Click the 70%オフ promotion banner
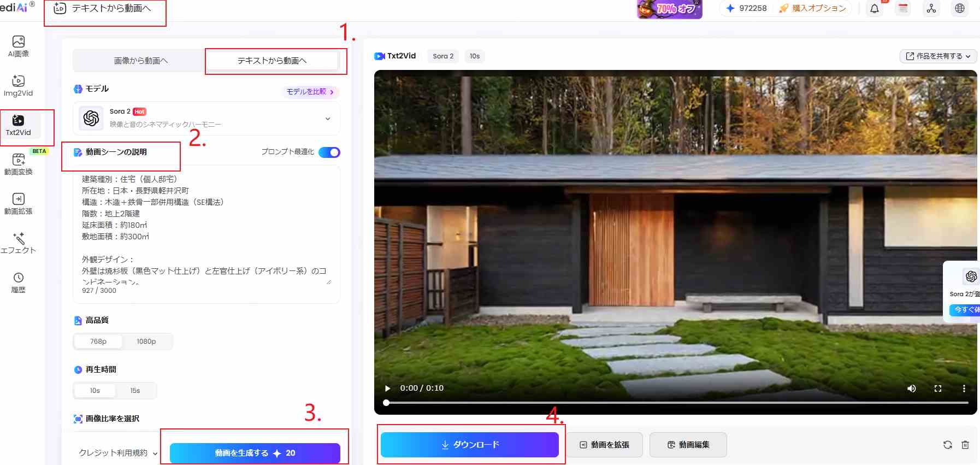The width and height of the screenshot is (980, 465). [670, 9]
